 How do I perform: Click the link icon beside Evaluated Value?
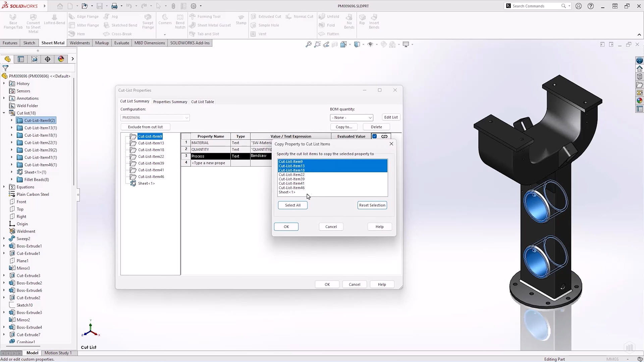[384, 136]
